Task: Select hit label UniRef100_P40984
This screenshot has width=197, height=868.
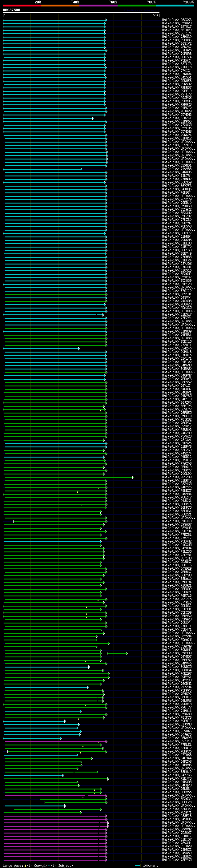Action: point(177,494)
